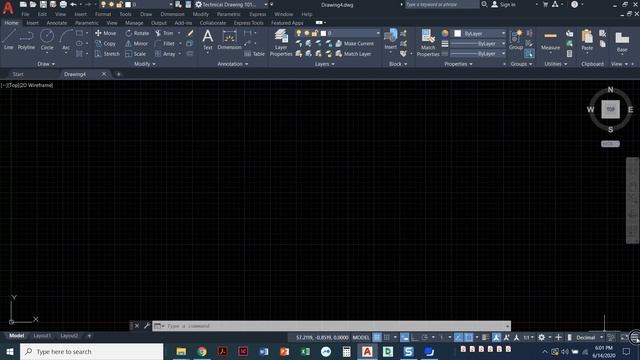Viewport: 640px width, 360px height.
Task: Click the Mirror tool
Action: click(137, 43)
